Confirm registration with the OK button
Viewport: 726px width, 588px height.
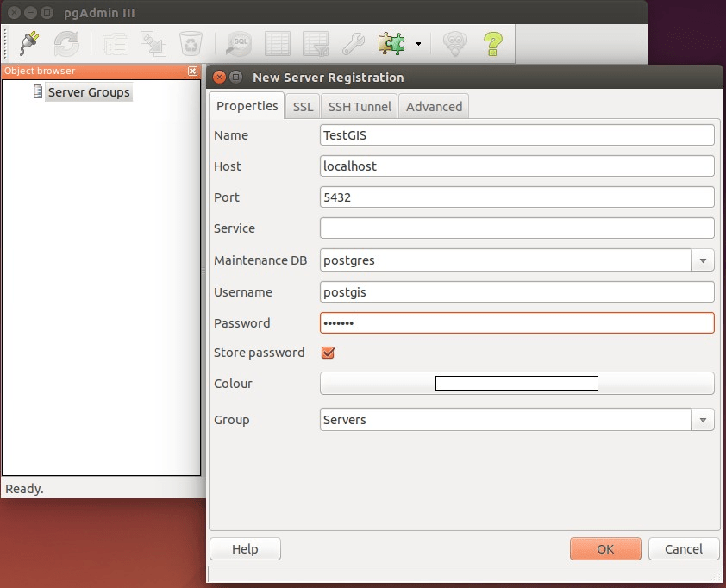tap(605, 549)
